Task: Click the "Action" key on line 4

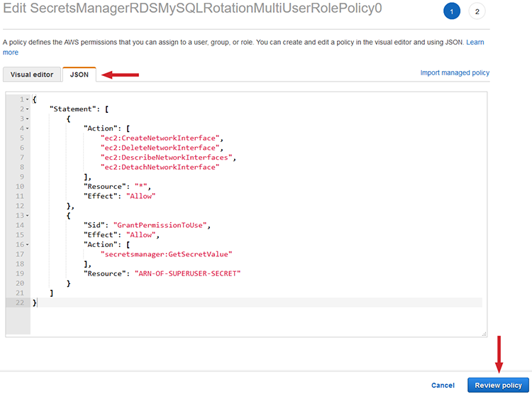Action: click(x=101, y=128)
